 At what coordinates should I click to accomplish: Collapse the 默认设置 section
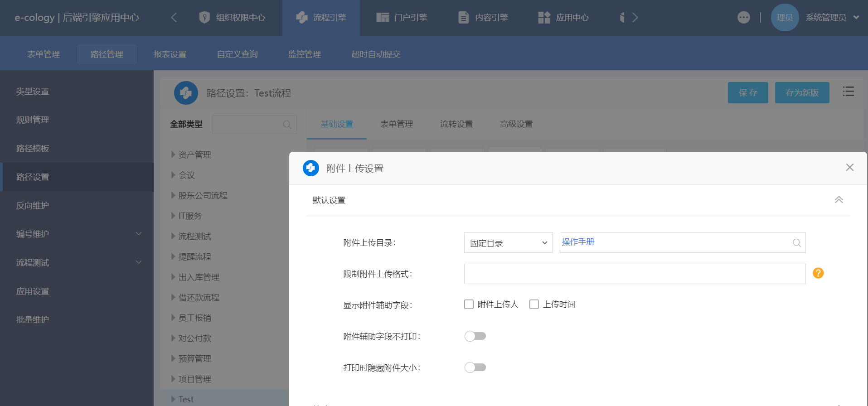click(839, 200)
